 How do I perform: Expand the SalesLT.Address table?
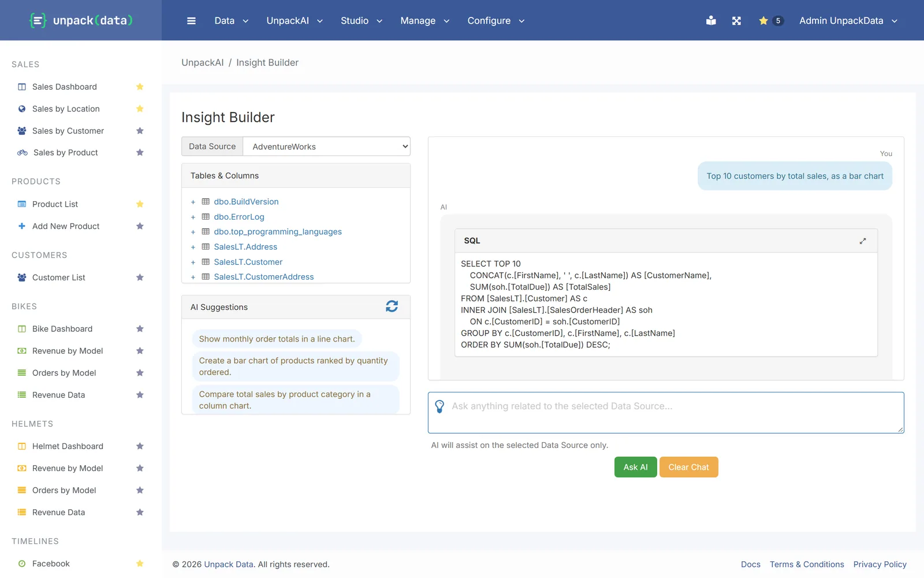(x=193, y=247)
